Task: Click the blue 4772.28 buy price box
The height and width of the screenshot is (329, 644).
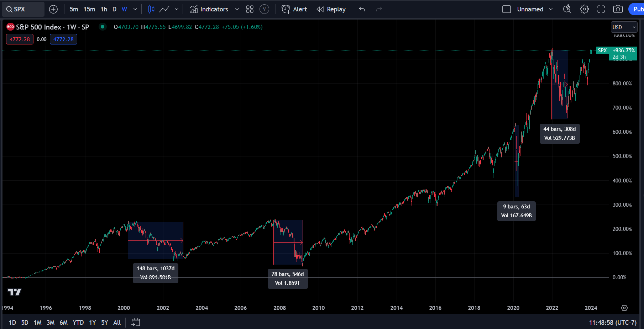Action: click(63, 39)
